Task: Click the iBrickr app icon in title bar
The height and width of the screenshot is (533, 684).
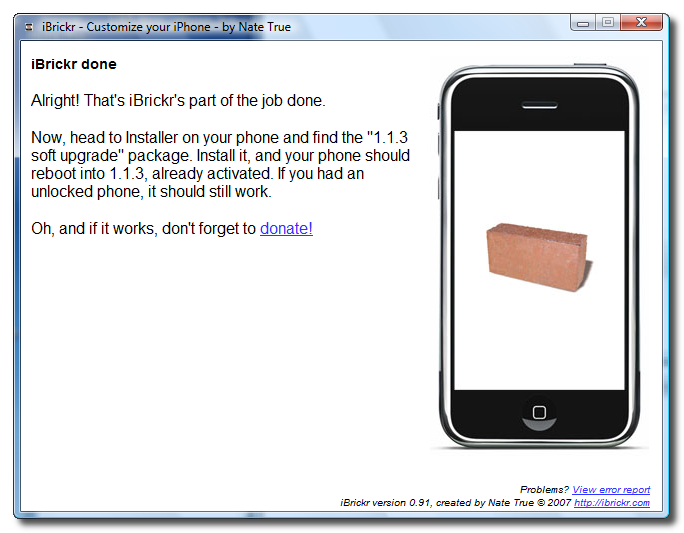Action: (x=29, y=27)
